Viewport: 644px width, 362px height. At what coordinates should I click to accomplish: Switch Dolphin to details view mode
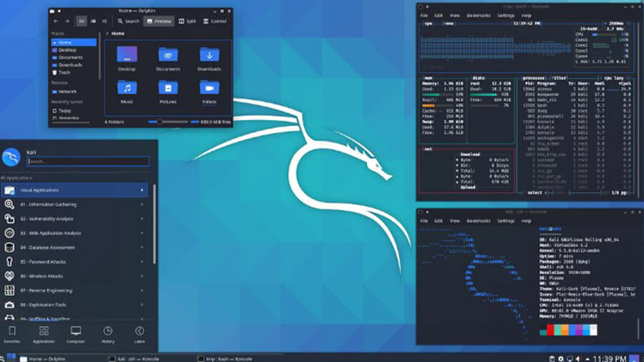coord(104,21)
